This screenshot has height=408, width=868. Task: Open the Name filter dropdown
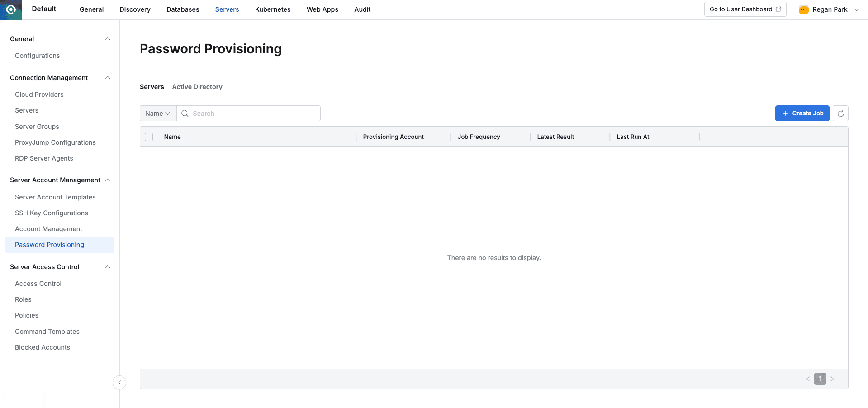click(157, 113)
